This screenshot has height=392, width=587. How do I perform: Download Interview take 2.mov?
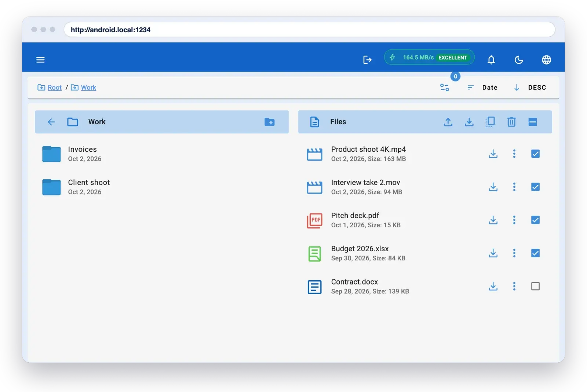(493, 187)
